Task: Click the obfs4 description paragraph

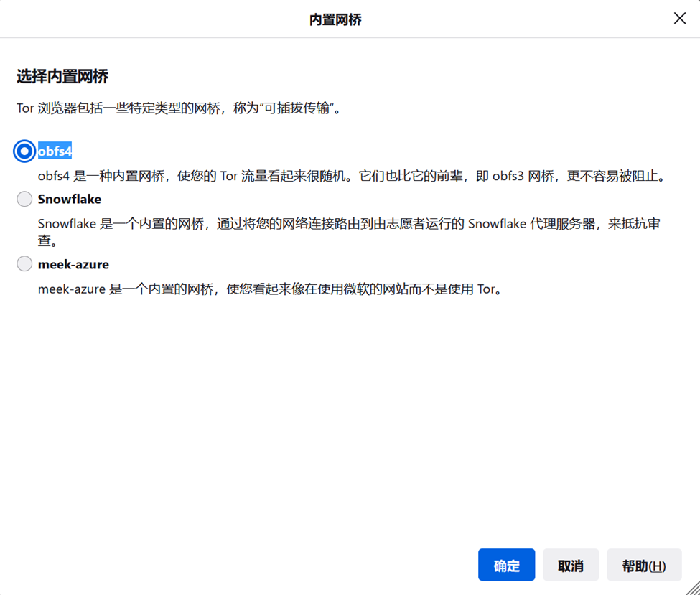Action: point(352,176)
